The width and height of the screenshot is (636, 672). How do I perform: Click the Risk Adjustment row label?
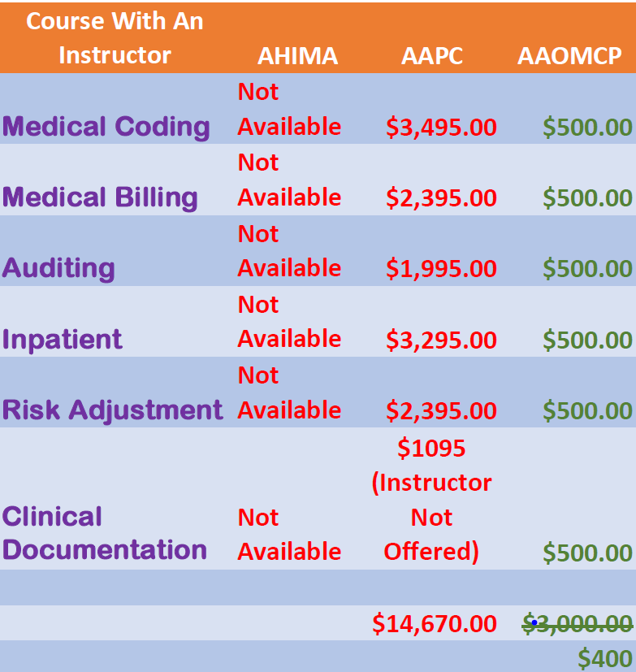[x=113, y=410]
